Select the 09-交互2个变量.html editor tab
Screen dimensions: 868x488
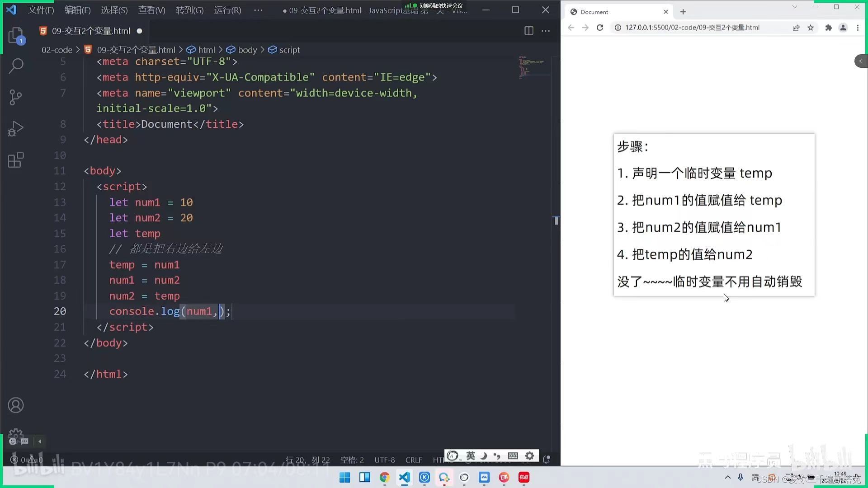pos(90,31)
